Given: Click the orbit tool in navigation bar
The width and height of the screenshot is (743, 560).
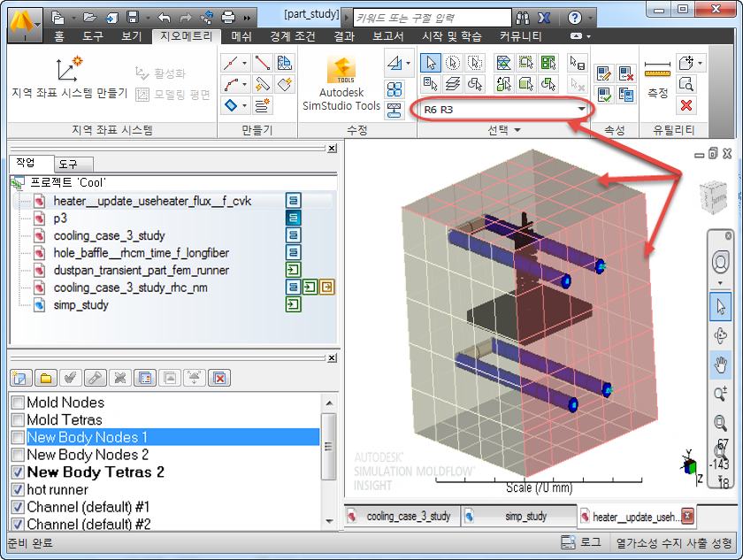Looking at the screenshot, I should point(720,335).
